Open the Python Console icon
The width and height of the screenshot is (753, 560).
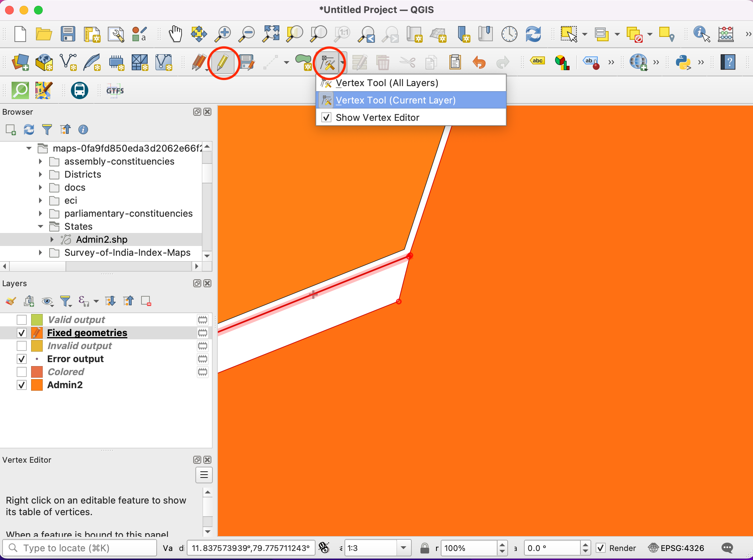[x=683, y=63]
